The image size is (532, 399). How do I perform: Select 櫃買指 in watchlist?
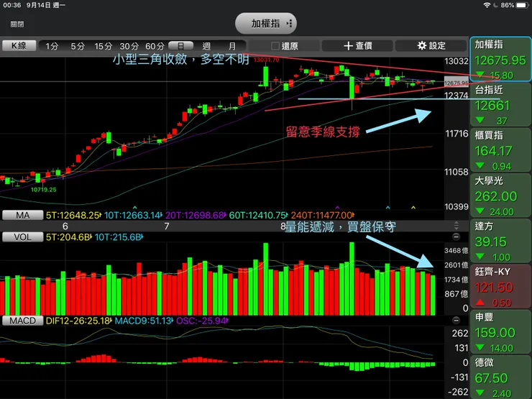(x=500, y=150)
